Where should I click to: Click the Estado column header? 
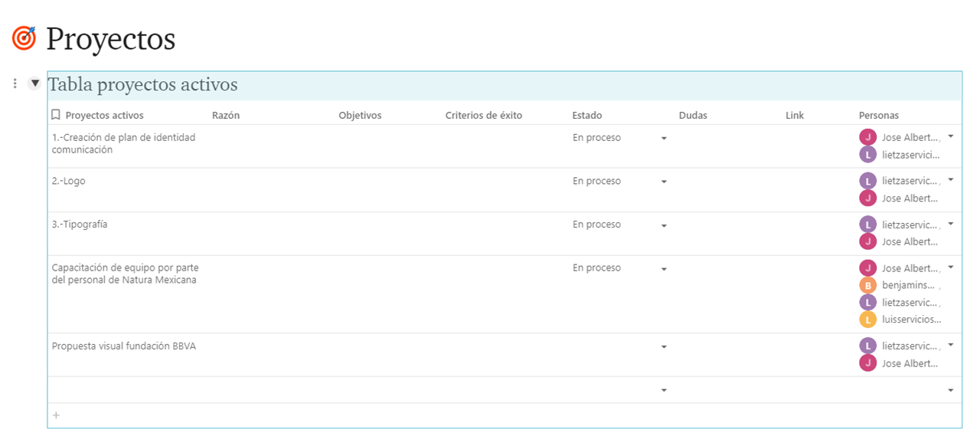pos(587,115)
